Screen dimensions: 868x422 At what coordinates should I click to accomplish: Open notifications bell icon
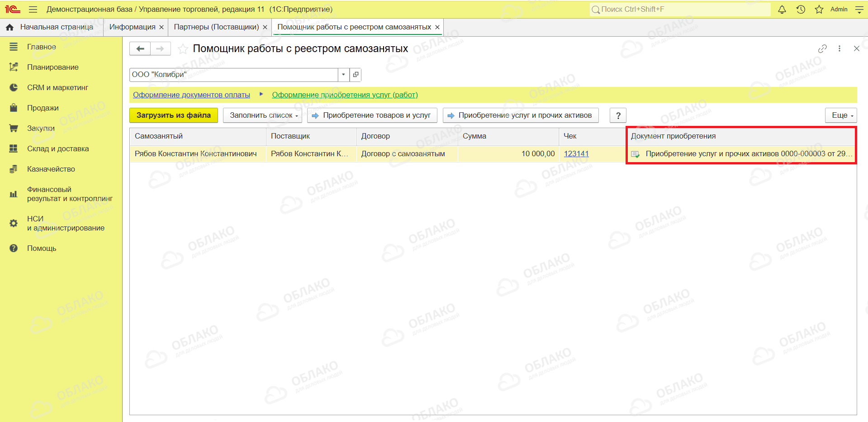782,9
